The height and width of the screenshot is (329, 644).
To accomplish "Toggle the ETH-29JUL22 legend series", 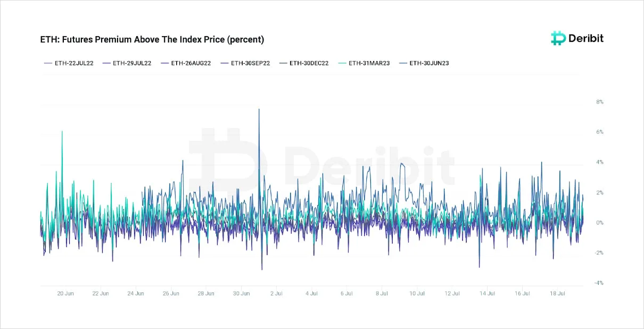I will click(127, 63).
